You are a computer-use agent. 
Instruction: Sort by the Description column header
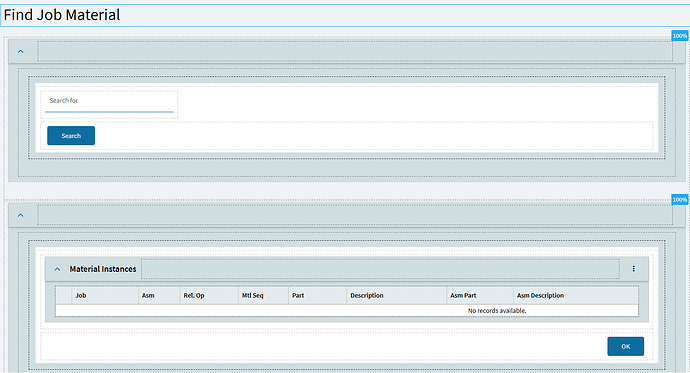click(396, 296)
